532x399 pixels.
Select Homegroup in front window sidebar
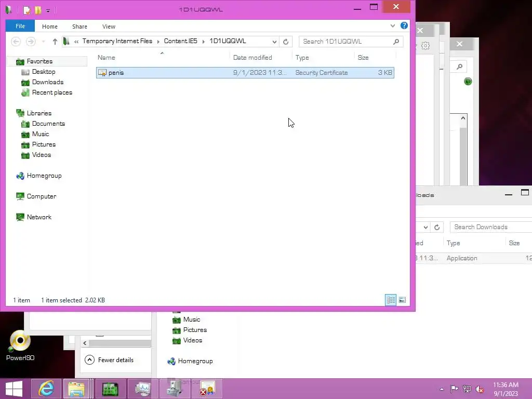click(x=44, y=176)
